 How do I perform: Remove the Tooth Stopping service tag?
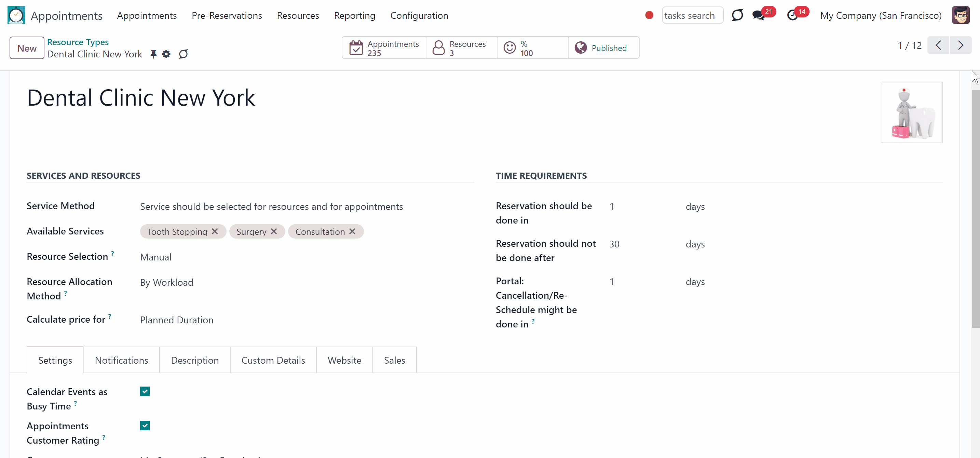(215, 231)
